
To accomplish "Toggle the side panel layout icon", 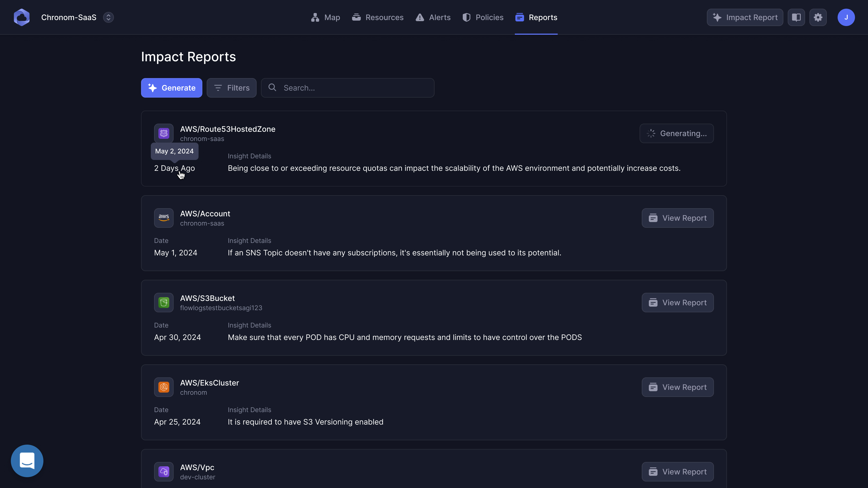I will (x=796, y=17).
